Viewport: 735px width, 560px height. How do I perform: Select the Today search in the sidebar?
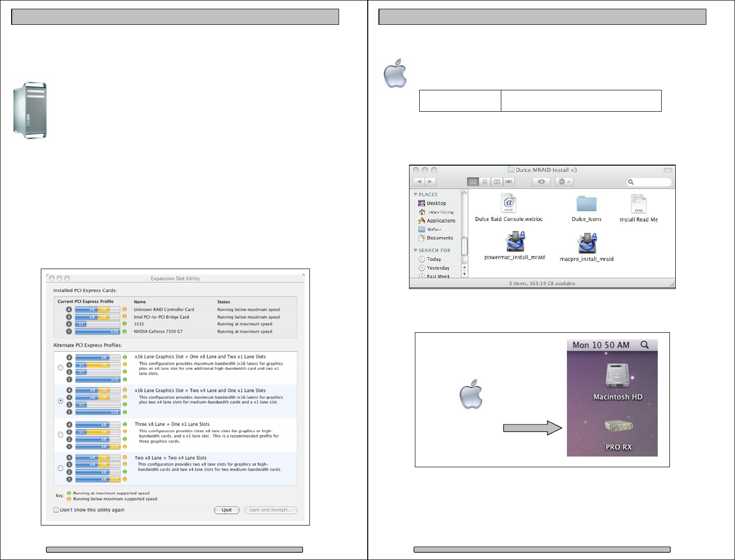pyautogui.click(x=429, y=259)
